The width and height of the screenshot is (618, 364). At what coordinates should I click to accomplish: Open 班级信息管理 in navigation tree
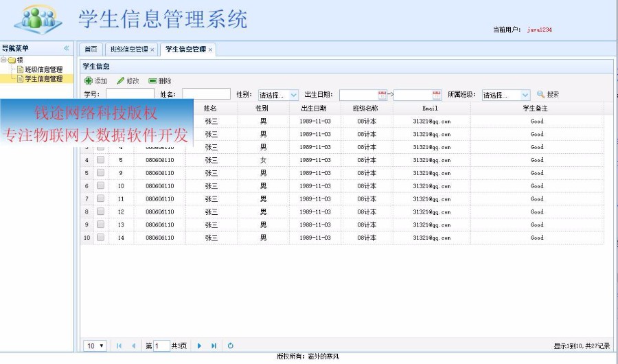point(44,69)
